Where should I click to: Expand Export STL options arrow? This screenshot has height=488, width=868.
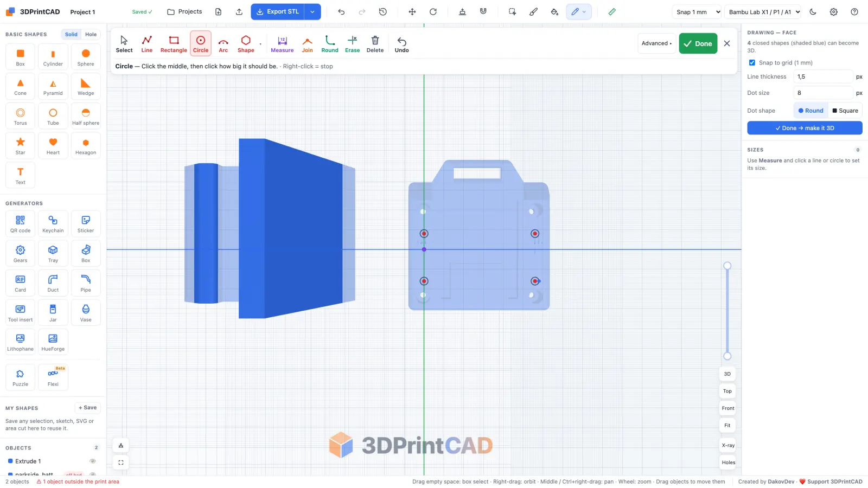tap(312, 11)
